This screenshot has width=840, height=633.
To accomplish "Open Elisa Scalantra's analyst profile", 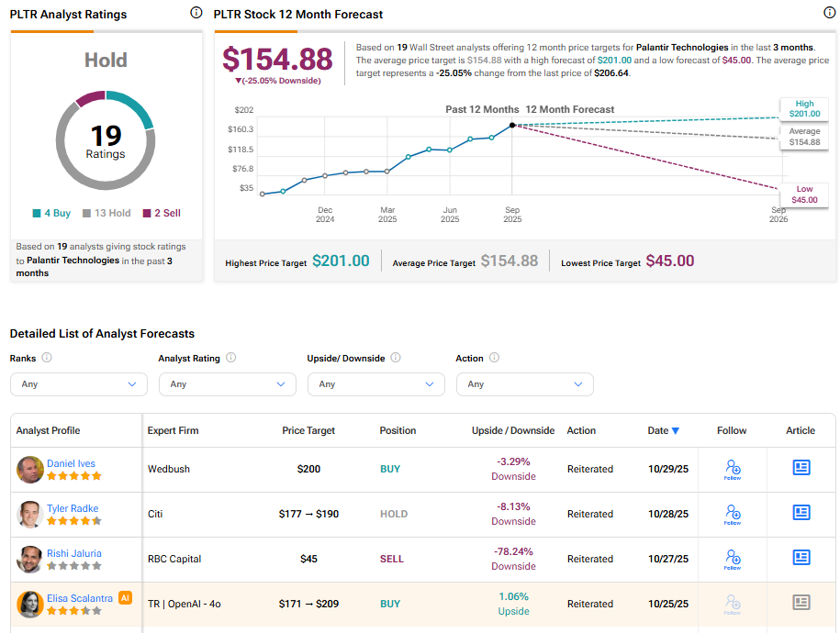I will point(78,598).
